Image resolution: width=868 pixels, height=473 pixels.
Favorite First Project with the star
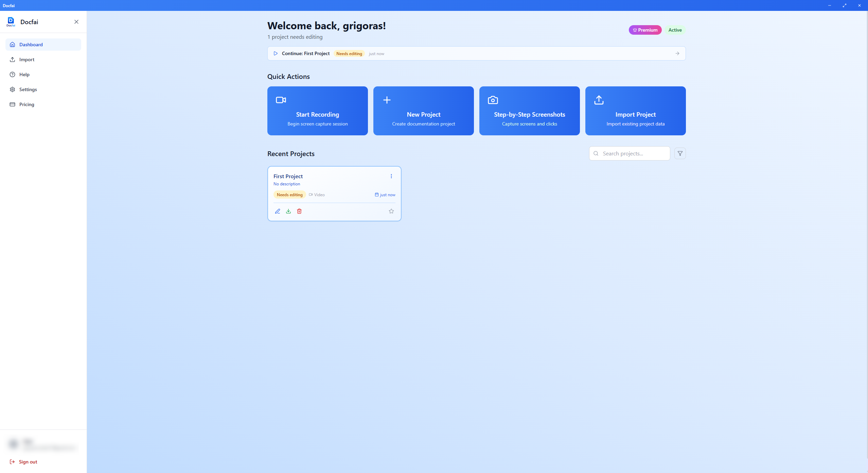click(x=391, y=211)
